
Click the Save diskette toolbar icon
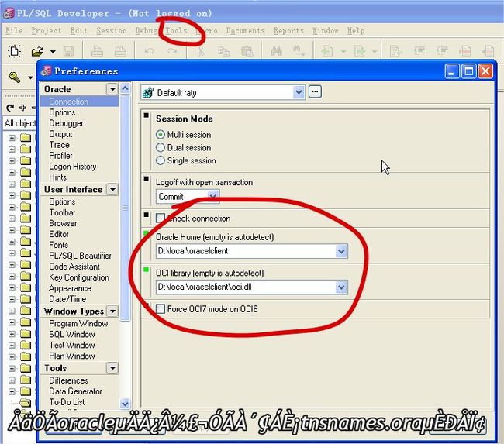point(68,51)
